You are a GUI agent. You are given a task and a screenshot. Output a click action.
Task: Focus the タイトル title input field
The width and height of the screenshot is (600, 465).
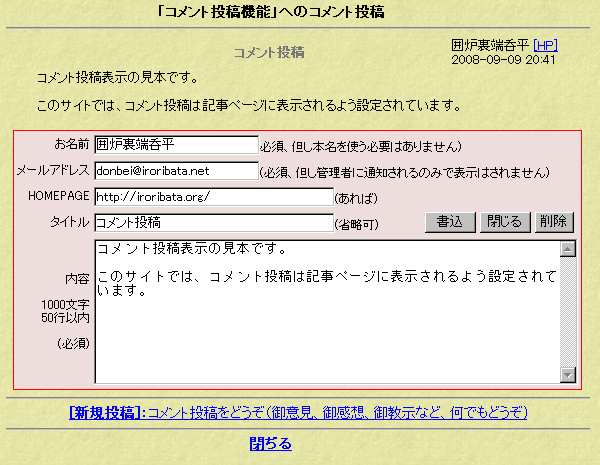tap(213, 222)
